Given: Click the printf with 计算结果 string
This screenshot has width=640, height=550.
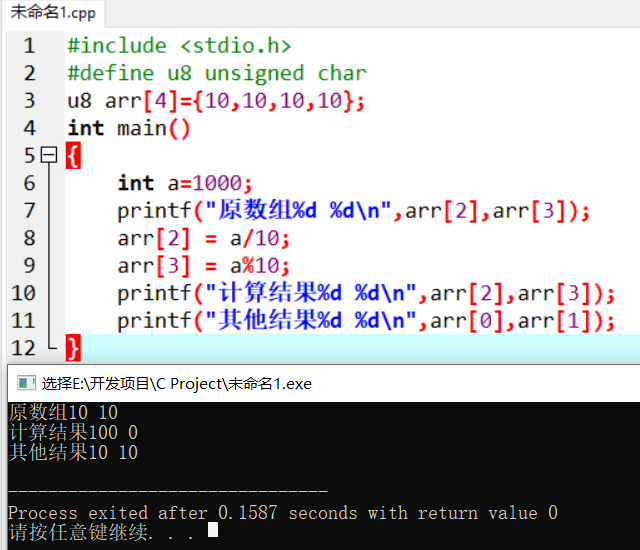Looking at the screenshot, I should point(366,294).
